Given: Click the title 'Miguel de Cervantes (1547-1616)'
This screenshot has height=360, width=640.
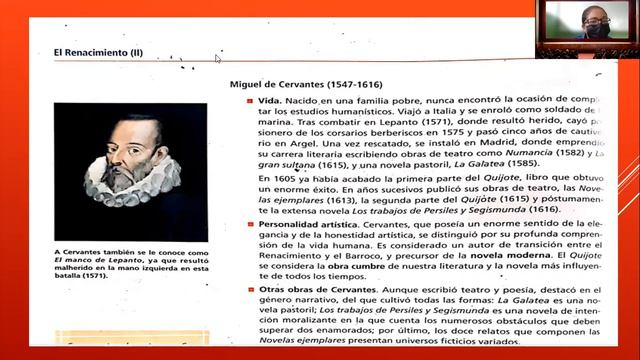Looking at the screenshot, I should click(306, 84).
